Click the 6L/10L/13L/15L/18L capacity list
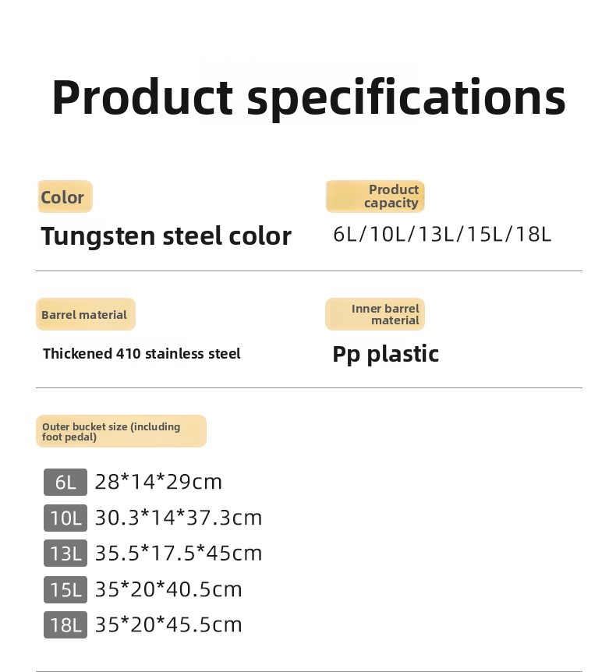 (x=442, y=234)
